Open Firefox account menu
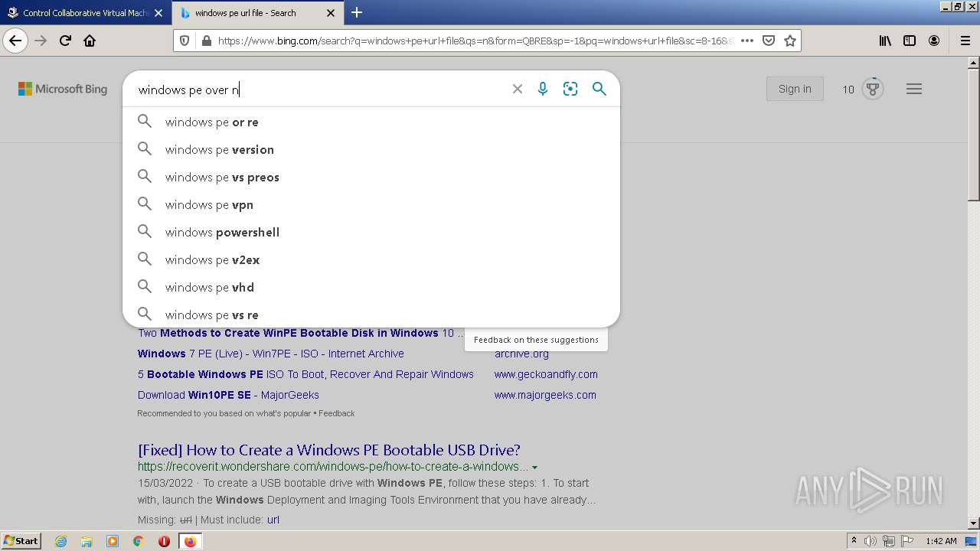 coord(934,41)
